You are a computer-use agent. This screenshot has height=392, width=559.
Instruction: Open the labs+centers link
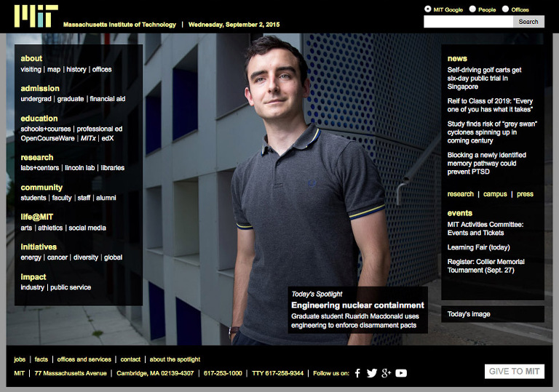[x=40, y=168]
